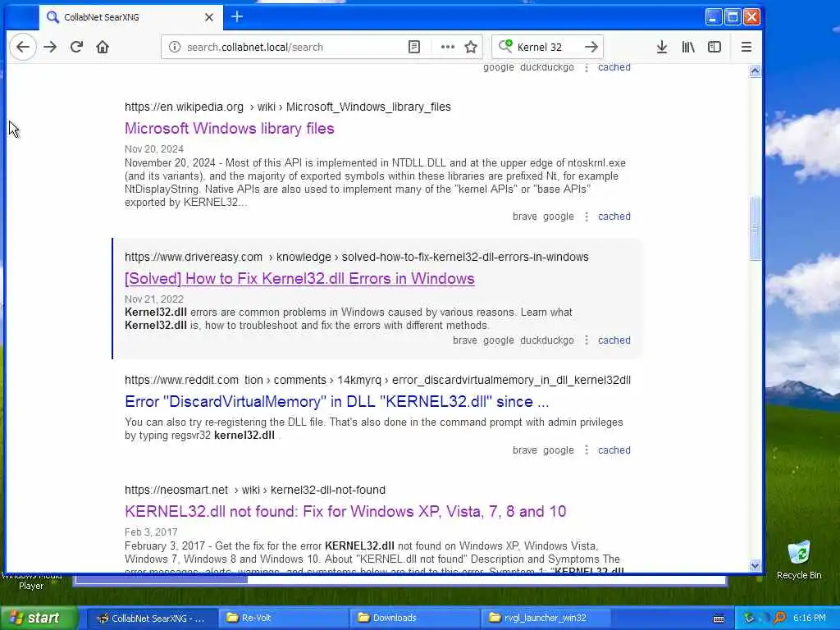840x630 pixels.
Task: Switch to rvgl_launcher_win32 taskbar folder
Action: 546,618
